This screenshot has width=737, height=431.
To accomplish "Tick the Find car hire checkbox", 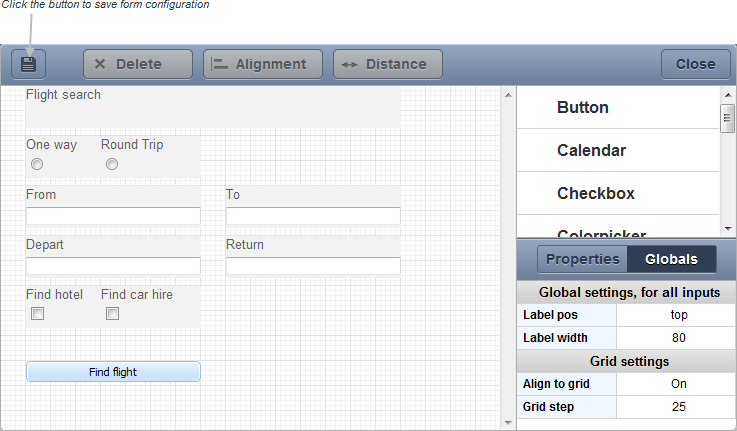I will pyautogui.click(x=112, y=313).
